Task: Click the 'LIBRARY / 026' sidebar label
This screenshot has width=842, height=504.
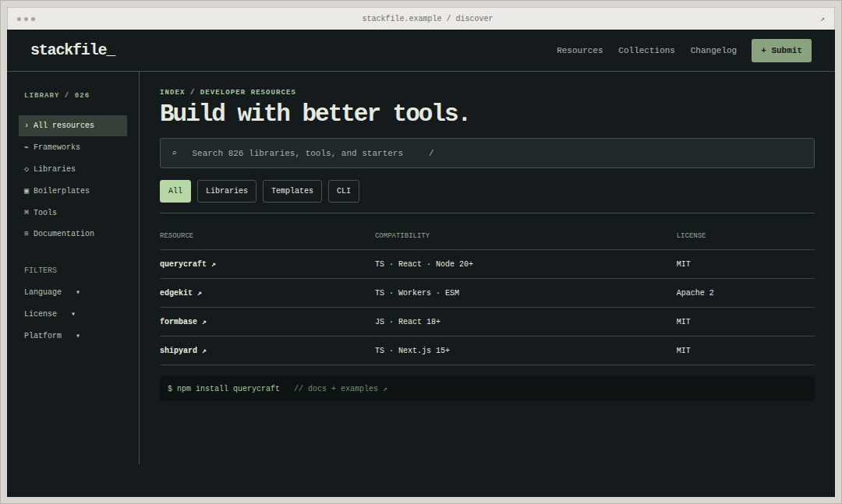Action: pyautogui.click(x=56, y=96)
